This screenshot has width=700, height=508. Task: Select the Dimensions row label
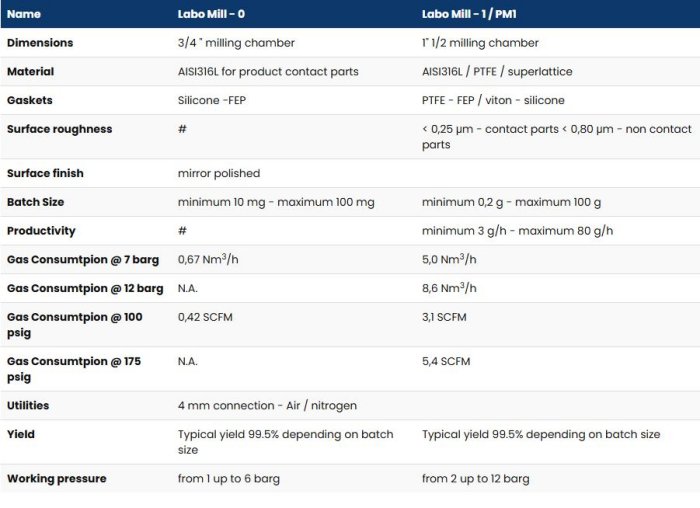coord(40,43)
